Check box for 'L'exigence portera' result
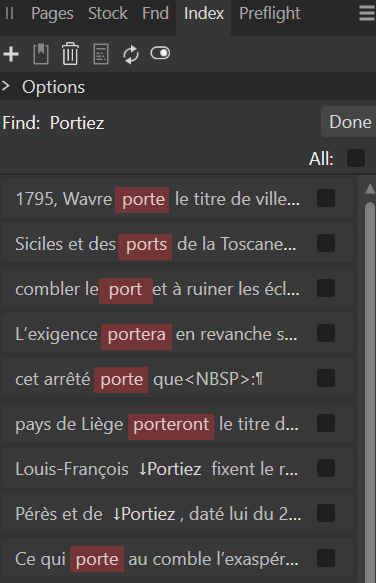Viewport: 376px width, 583px height. coord(326,333)
